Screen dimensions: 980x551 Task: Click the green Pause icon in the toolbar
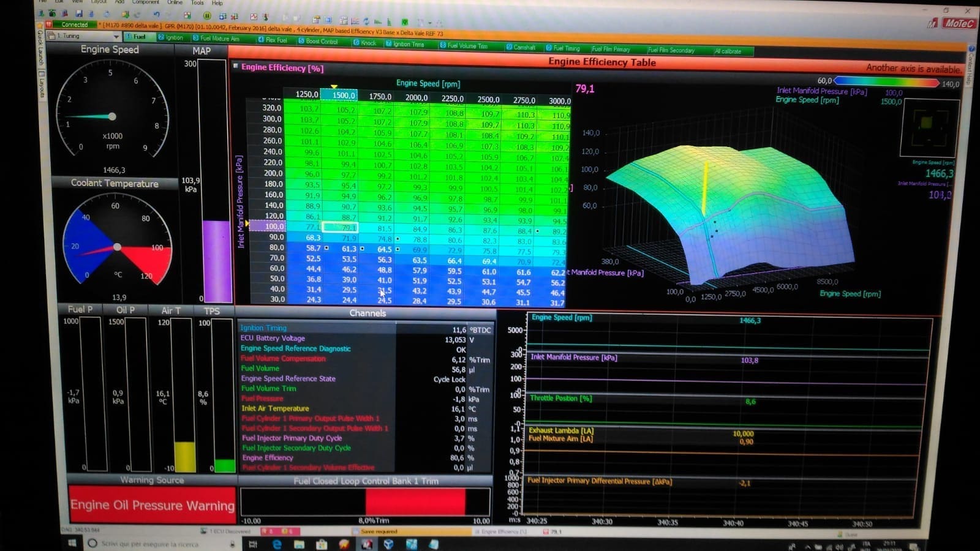[x=207, y=15]
